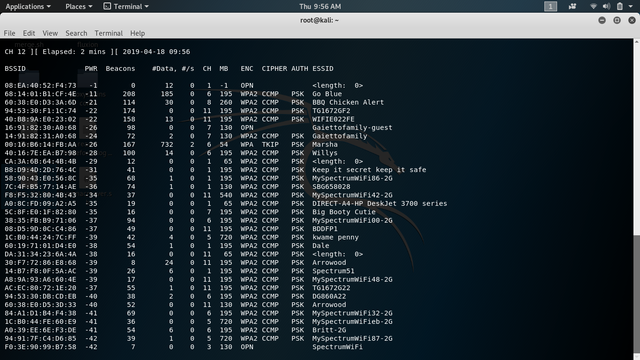Click the screen recorder camera icon
This screenshot has width=640, height=360.
coord(572,6)
